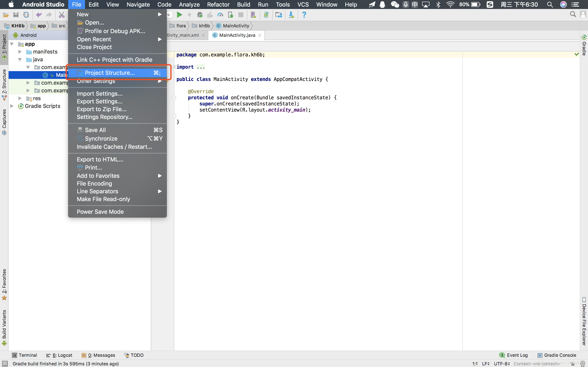Open the run configuration dropdown arrow
This screenshot has height=367, width=588.
[169, 15]
